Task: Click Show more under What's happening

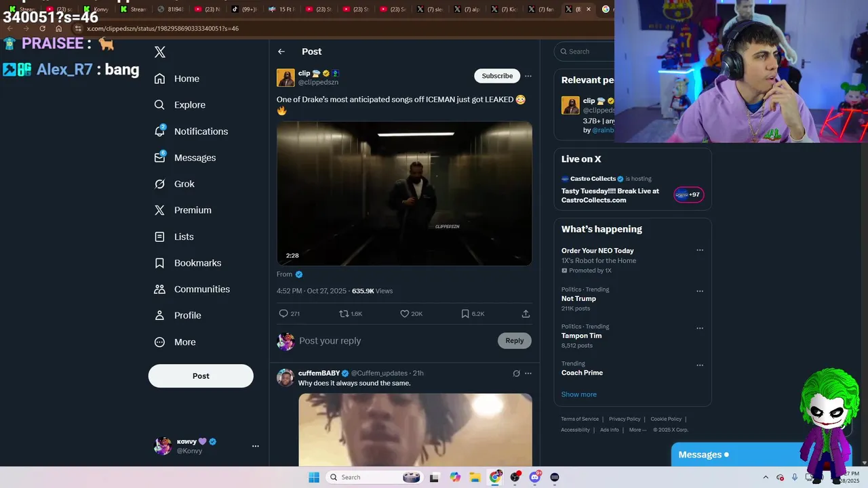Action: click(578, 394)
